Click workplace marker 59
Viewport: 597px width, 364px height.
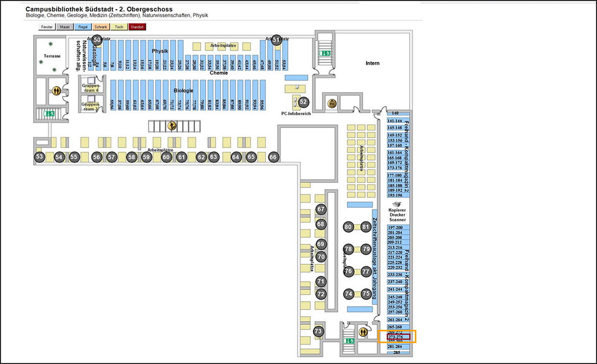tap(146, 157)
